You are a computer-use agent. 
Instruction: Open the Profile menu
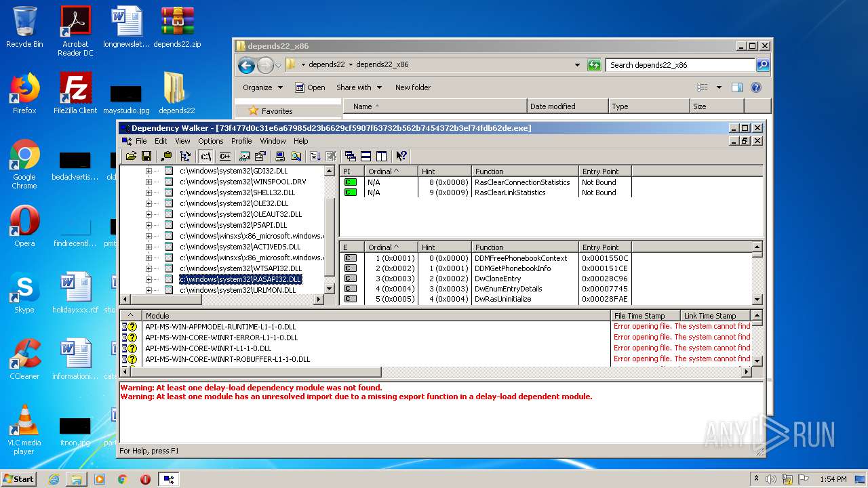point(241,141)
